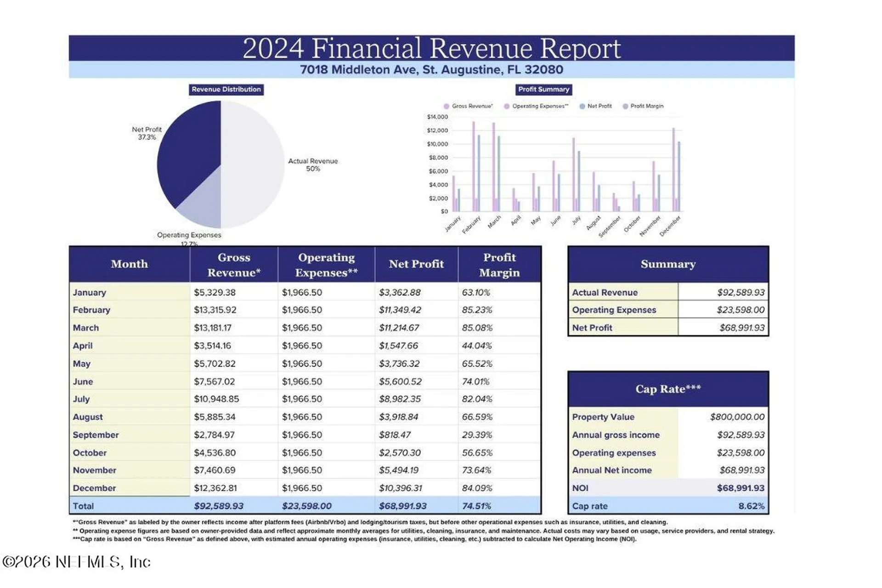
Task: Click the Total net profit value
Action: [402, 506]
